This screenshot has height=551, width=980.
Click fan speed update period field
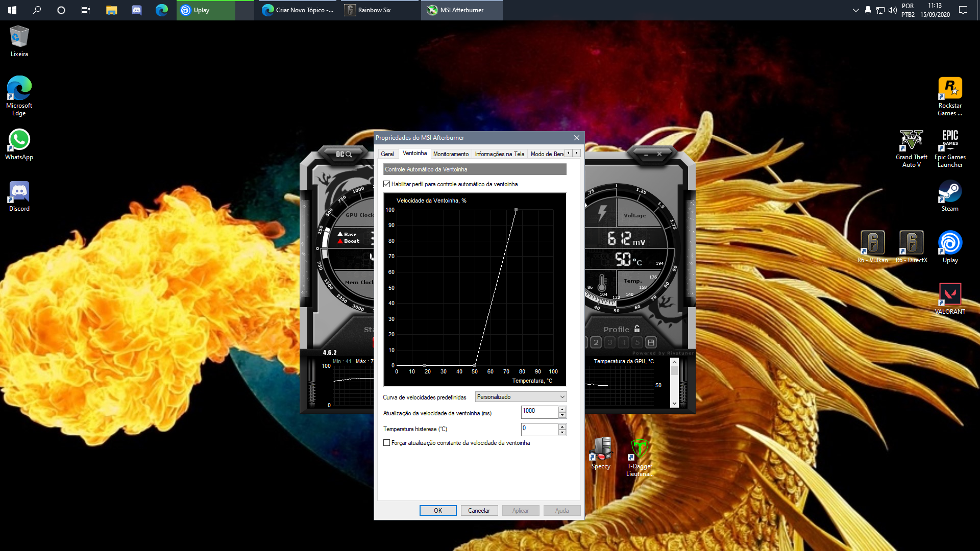tap(540, 412)
